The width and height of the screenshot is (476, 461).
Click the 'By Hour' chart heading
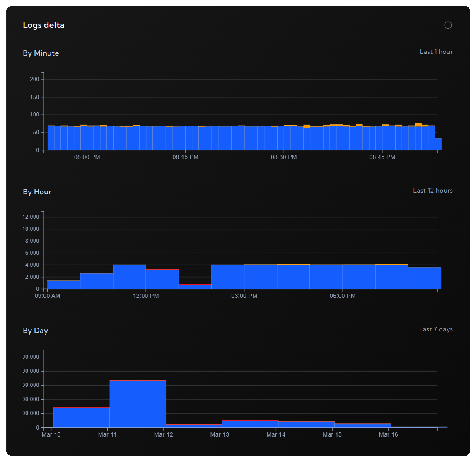tap(37, 192)
